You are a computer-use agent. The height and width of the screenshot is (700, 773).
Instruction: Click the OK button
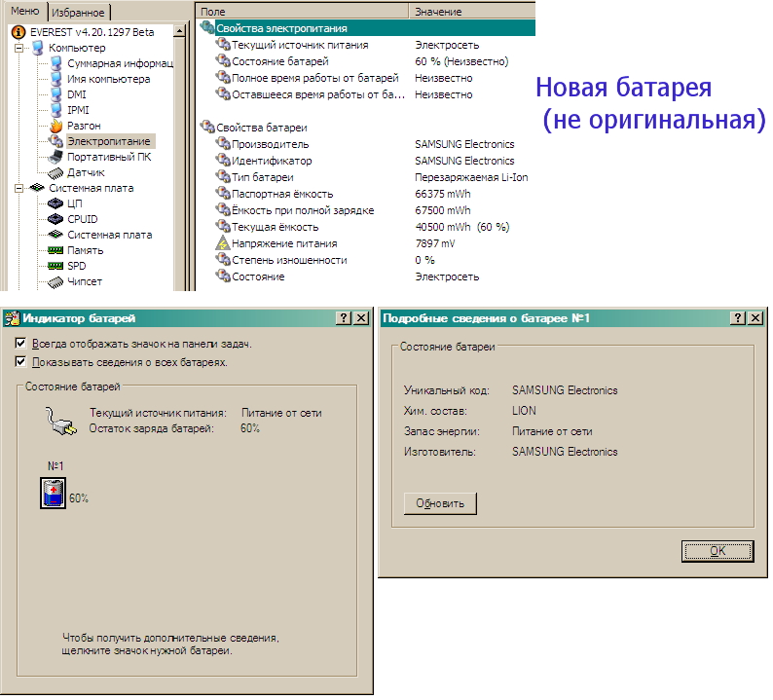click(x=718, y=550)
